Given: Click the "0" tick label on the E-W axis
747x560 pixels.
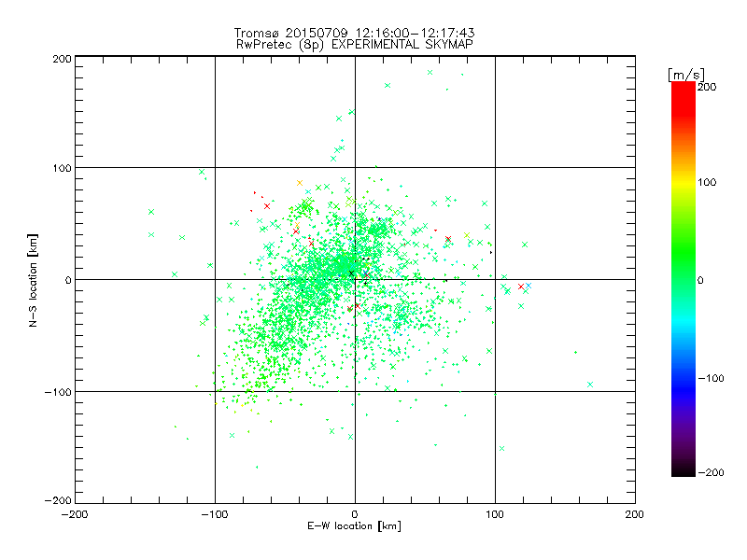Looking at the screenshot, I should [x=355, y=514].
